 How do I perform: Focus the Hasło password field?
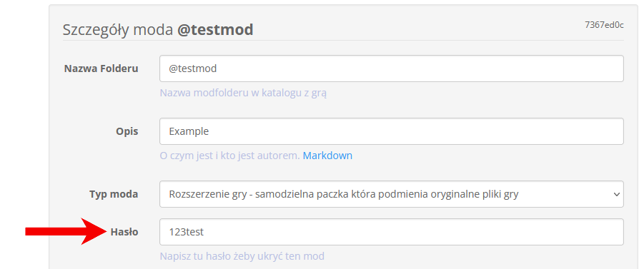pyautogui.click(x=392, y=232)
